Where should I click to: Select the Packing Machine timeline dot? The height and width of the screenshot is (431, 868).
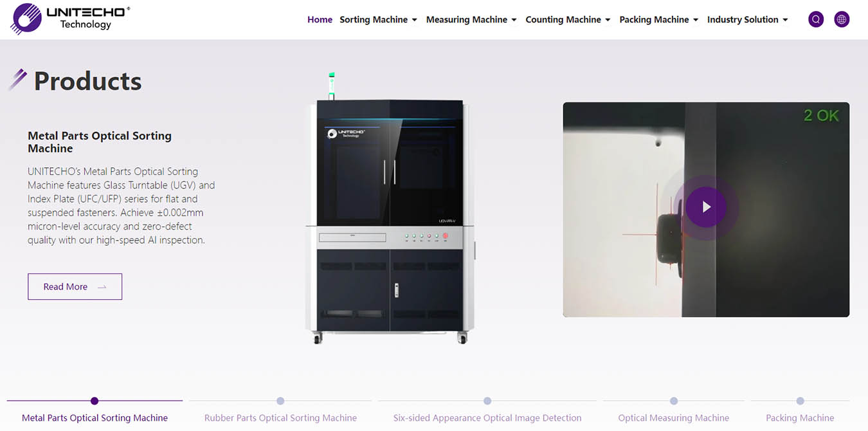point(800,401)
